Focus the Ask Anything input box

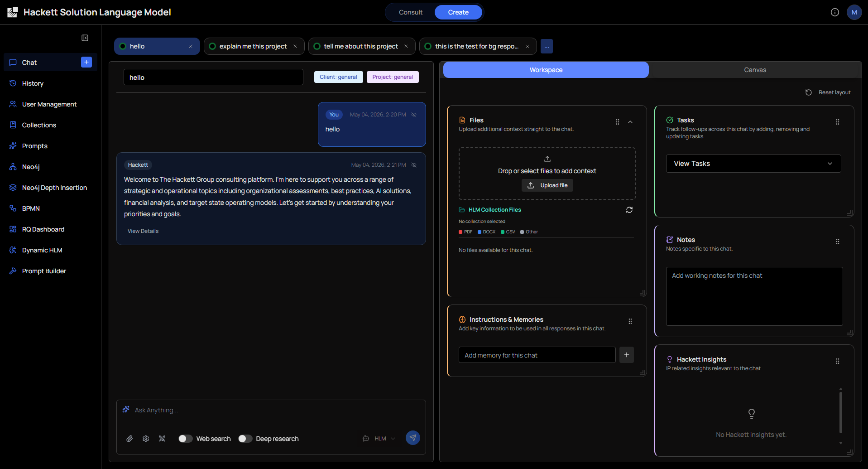tap(271, 410)
